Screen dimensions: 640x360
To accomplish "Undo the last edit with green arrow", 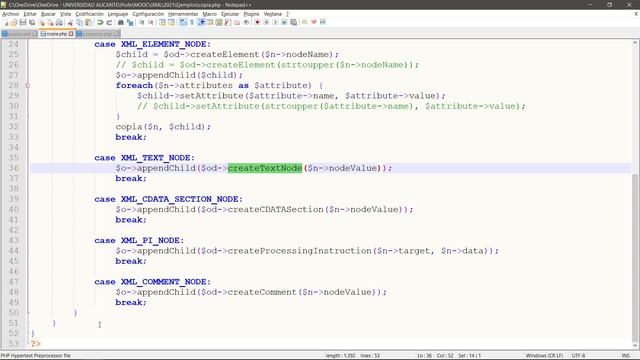I will click(100, 22).
